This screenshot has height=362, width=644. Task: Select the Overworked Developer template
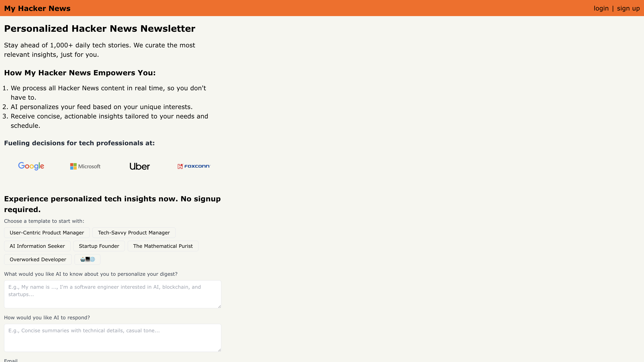pos(38,259)
